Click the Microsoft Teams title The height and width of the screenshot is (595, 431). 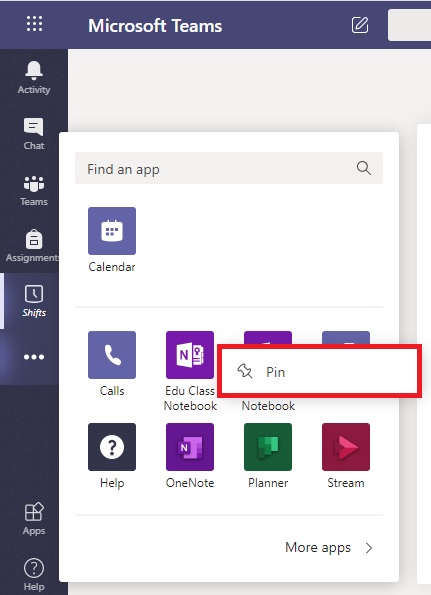(155, 26)
